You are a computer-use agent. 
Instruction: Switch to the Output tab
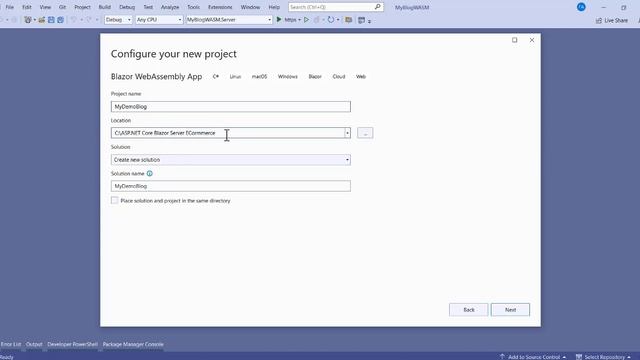34,344
